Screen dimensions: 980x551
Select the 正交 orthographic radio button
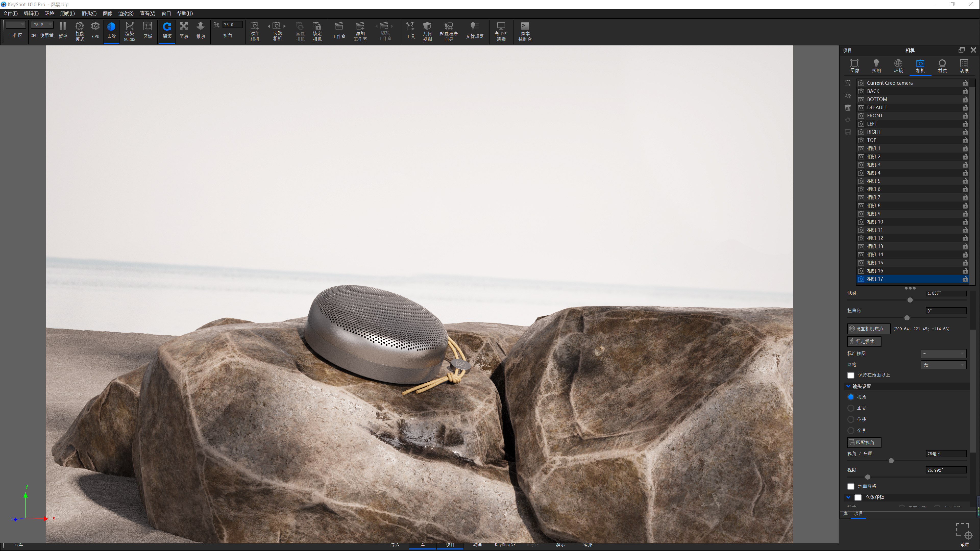[x=851, y=408]
